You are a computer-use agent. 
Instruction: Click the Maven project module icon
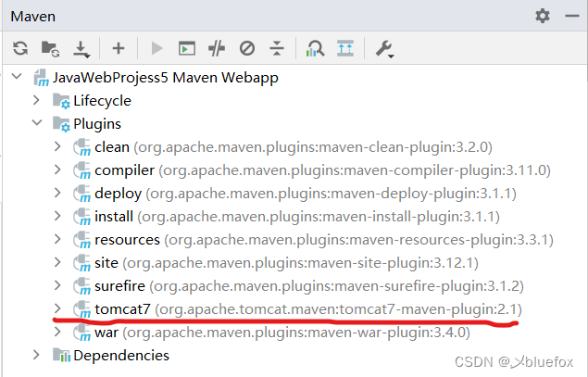pos(41,78)
